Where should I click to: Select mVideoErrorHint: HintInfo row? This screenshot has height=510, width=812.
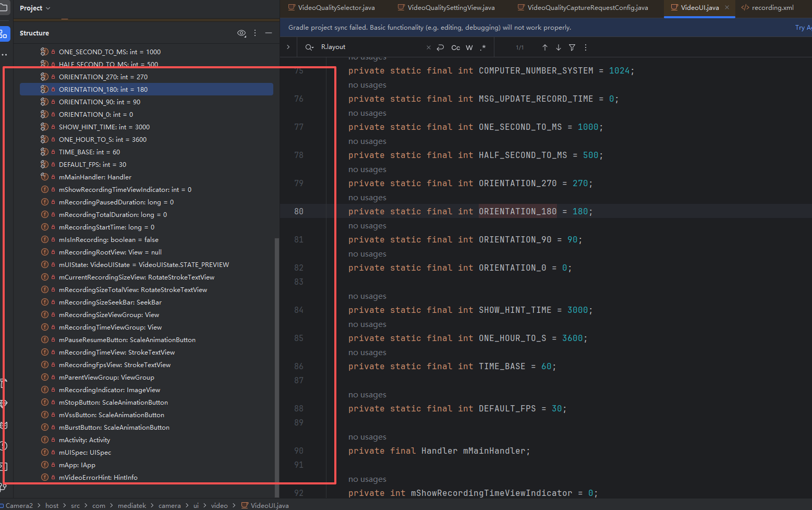tap(146, 477)
